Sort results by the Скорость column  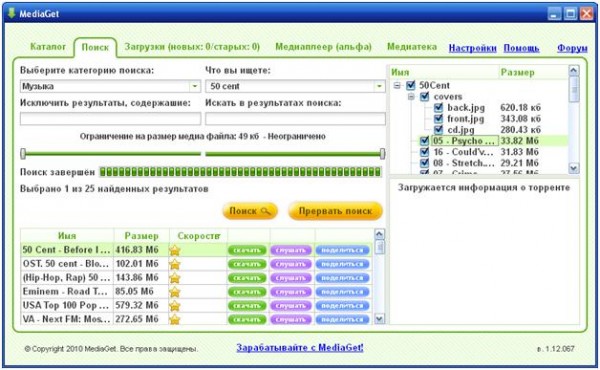198,236
